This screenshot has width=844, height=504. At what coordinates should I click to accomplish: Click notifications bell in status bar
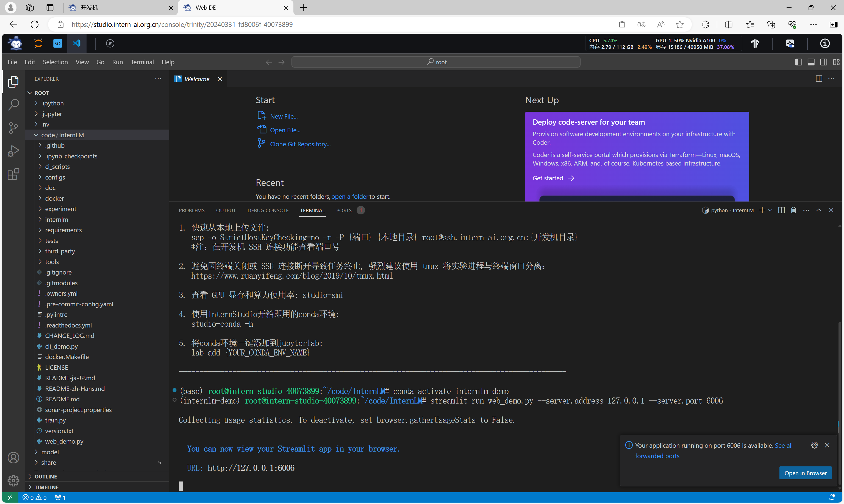click(x=832, y=497)
